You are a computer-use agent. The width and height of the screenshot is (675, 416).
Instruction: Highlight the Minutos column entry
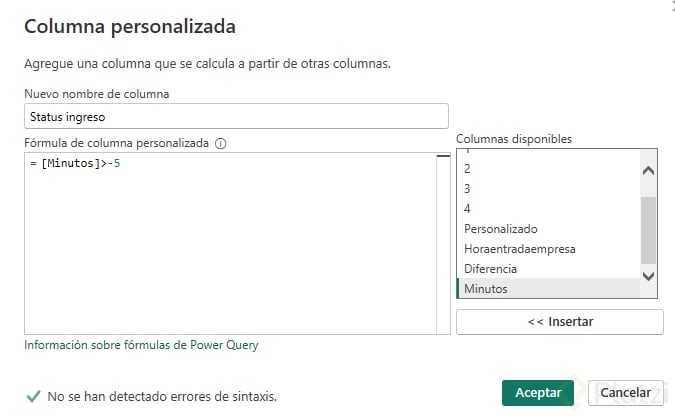click(x=486, y=289)
